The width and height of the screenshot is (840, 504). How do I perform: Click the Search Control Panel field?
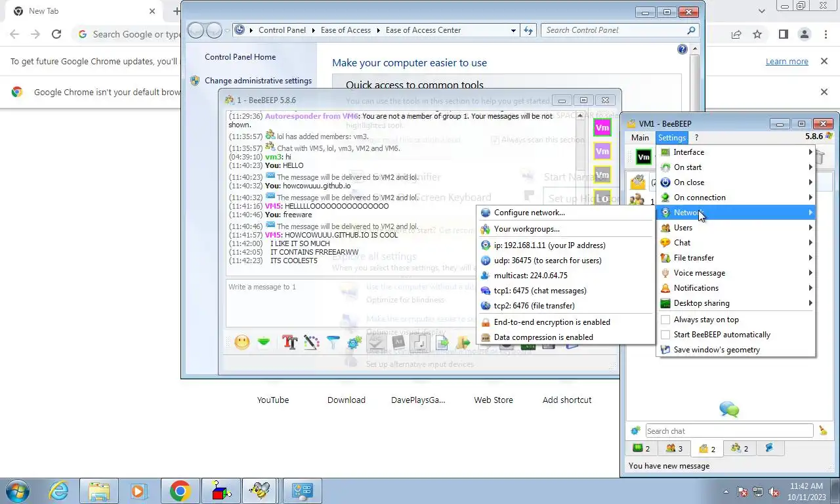coord(619,30)
